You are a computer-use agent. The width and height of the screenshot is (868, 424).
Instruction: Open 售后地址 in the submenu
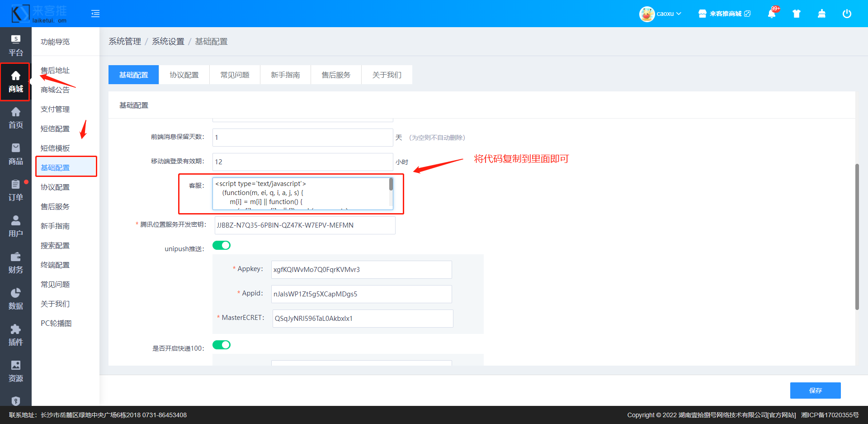[x=55, y=70]
